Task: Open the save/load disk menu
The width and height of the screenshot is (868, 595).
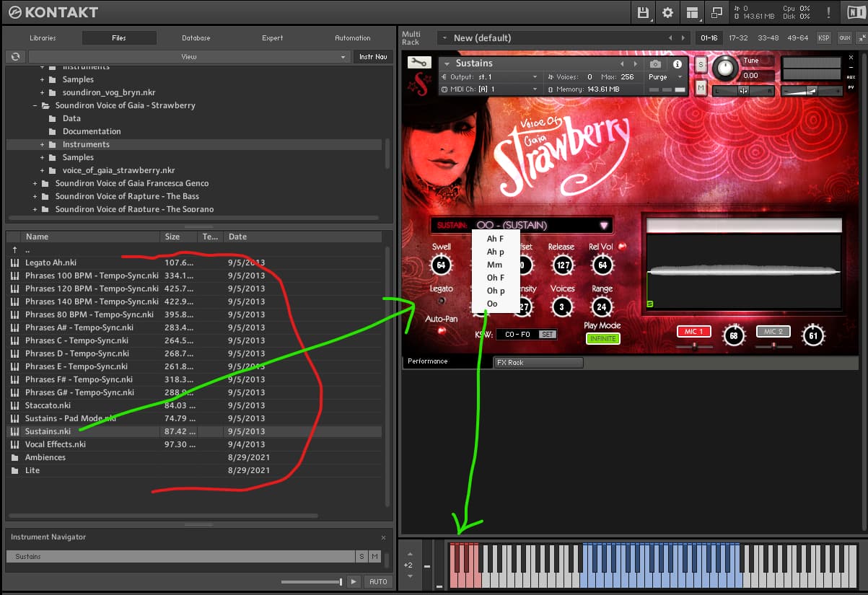Action: point(643,12)
